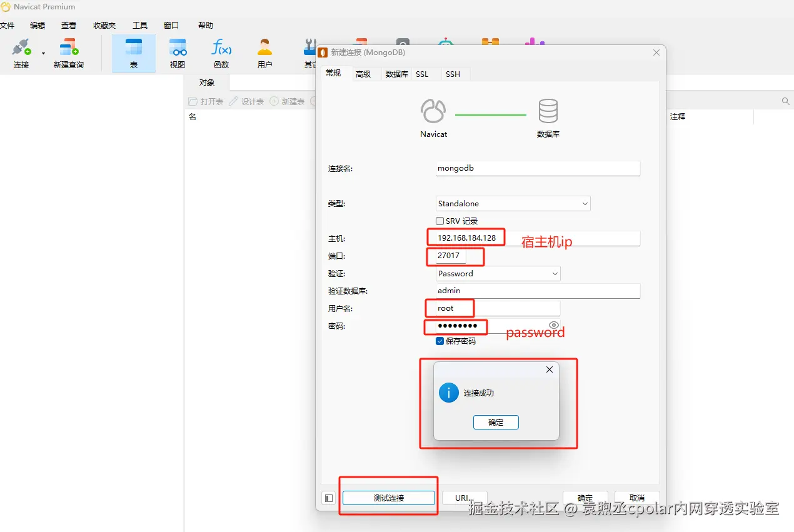This screenshot has width=794, height=532.
Task: Close the 新建连接 dialog with X
Action: click(x=656, y=53)
